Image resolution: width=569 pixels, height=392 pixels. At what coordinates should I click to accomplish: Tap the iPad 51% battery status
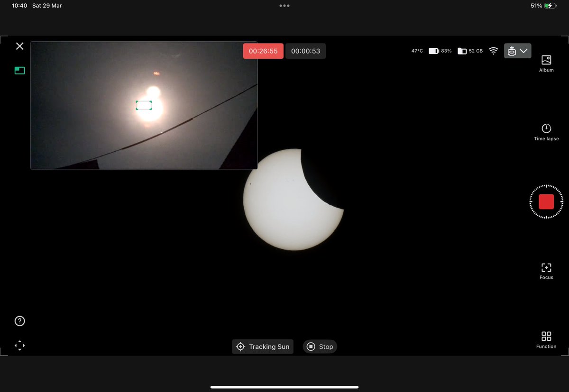(543, 6)
